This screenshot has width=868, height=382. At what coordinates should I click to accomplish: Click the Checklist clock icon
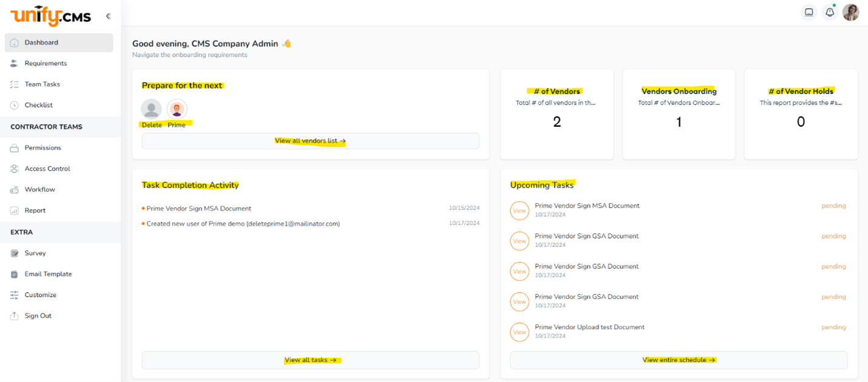click(15, 106)
